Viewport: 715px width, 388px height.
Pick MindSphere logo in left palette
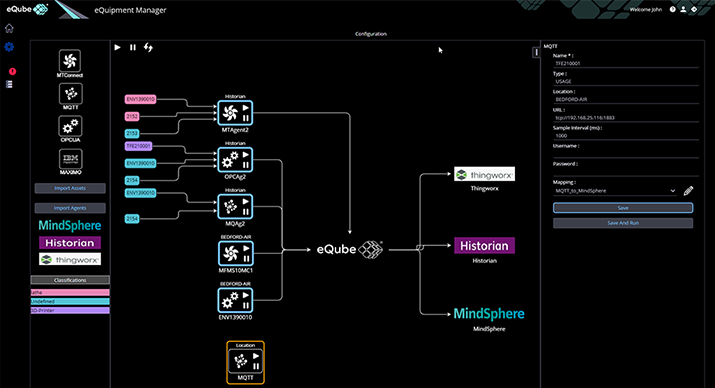click(70, 225)
